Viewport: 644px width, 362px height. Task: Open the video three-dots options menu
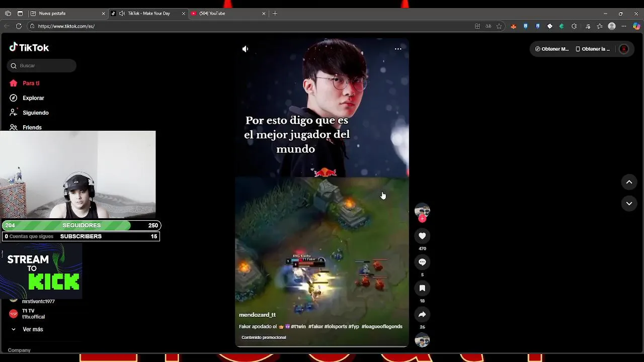tap(398, 49)
